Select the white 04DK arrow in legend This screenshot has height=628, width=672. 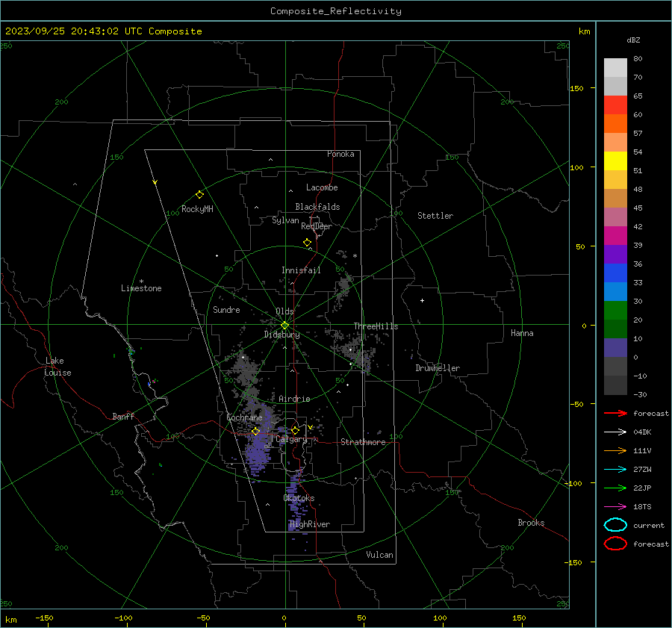pyautogui.click(x=615, y=432)
